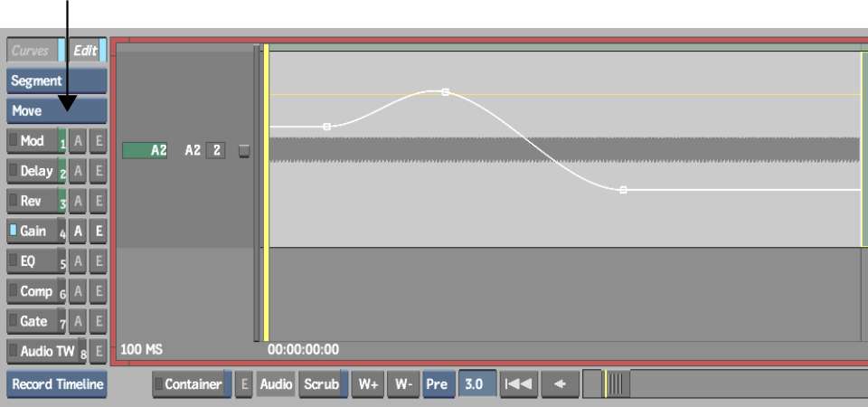868x407 pixels.
Task: Toggle the Delay audio effect
Action: coord(36,171)
